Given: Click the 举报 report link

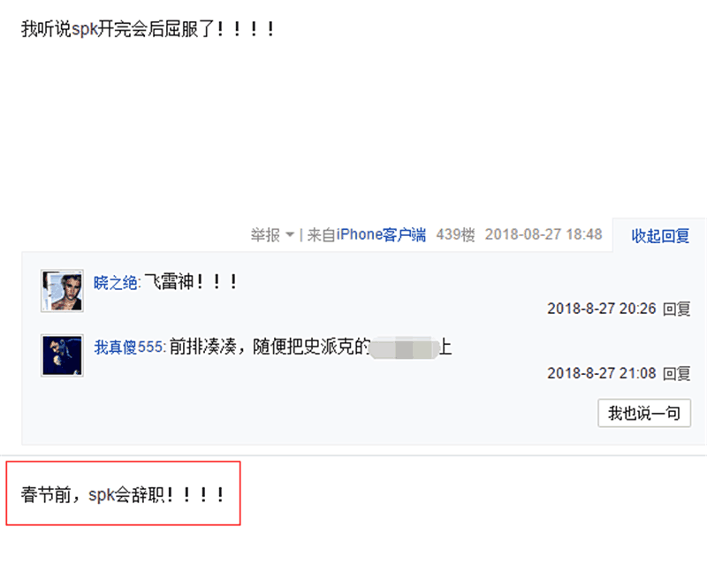Looking at the screenshot, I should coord(265,235).
